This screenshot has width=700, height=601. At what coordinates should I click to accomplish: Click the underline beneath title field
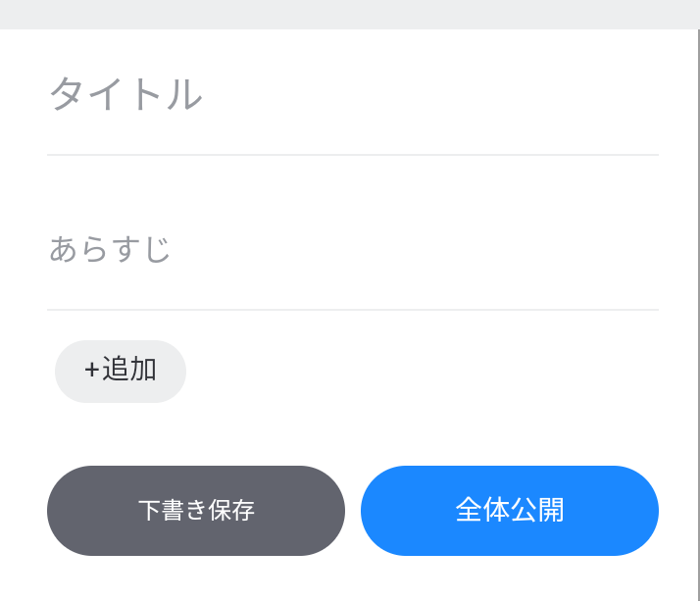coord(353,155)
